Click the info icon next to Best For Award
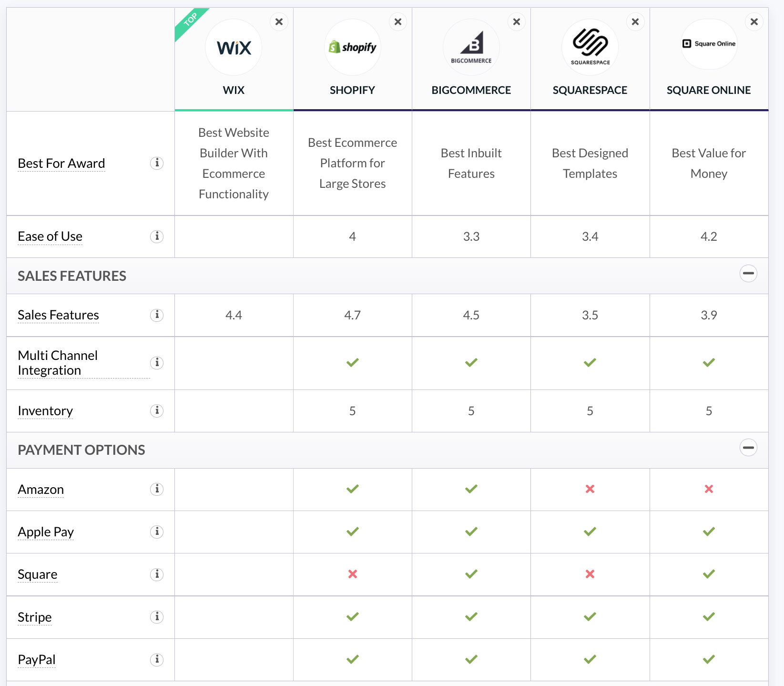784x686 pixels. (x=157, y=163)
